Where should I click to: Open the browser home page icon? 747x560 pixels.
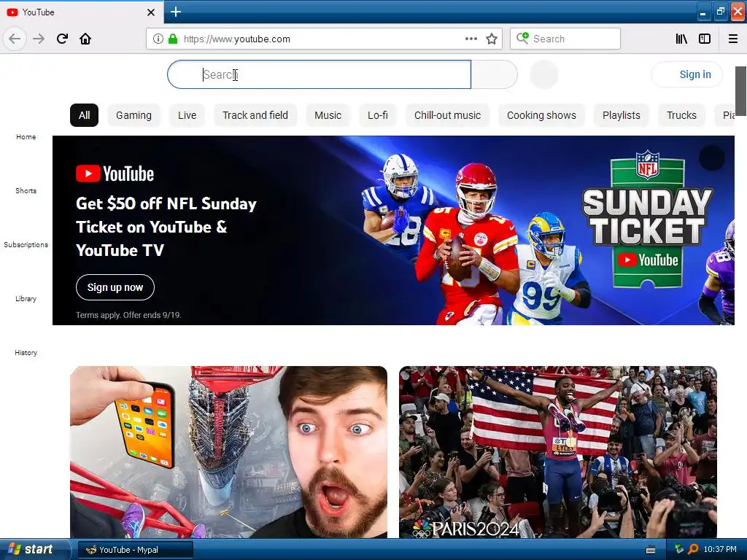pyautogui.click(x=85, y=39)
